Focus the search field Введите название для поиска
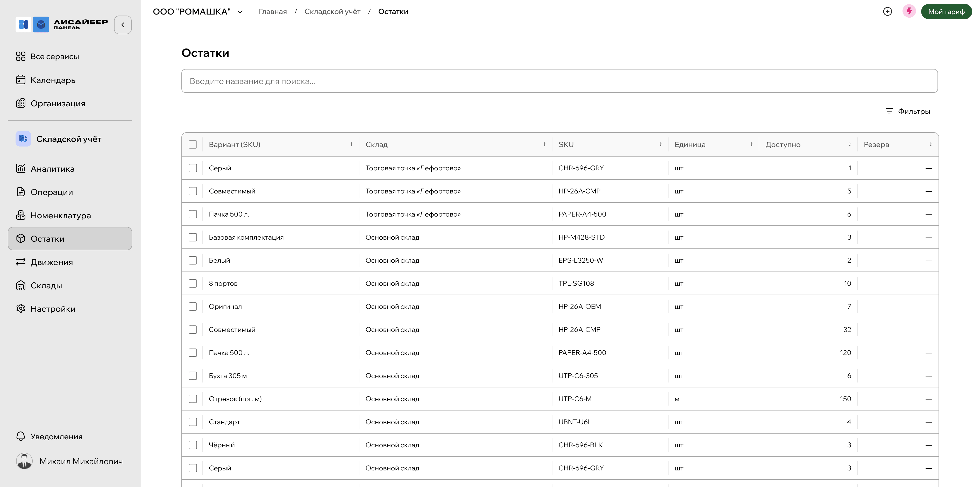The width and height of the screenshot is (980, 487). 560,81
